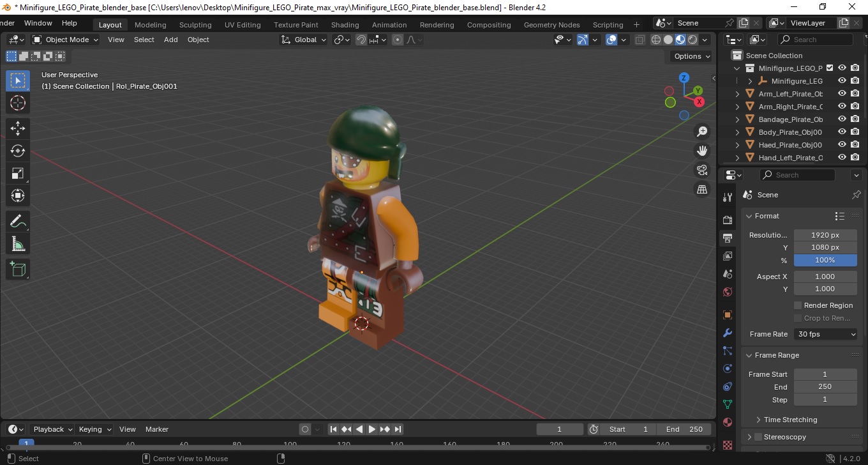Toggle viewport overlays button
This screenshot has height=465, width=868.
click(x=611, y=40)
